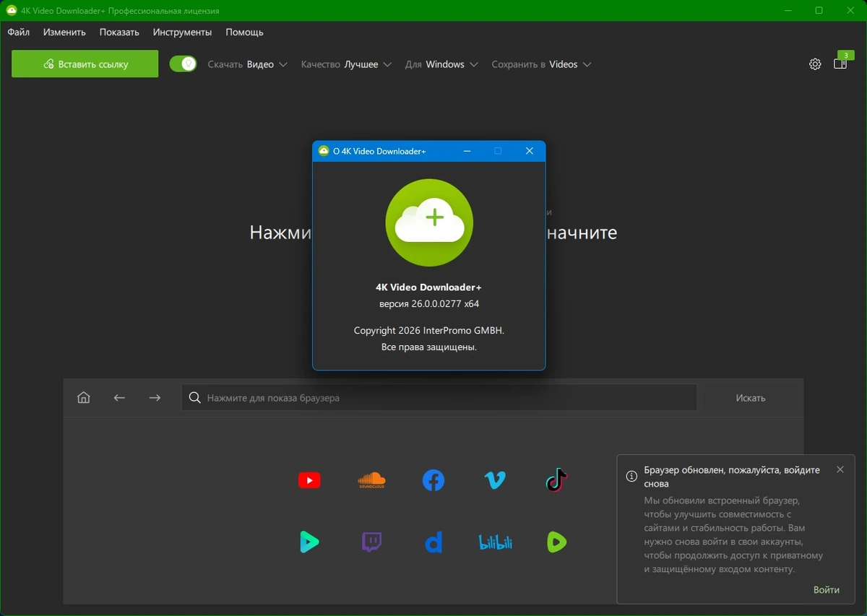
Task: Toggle the smart mode switch
Action: 183,64
